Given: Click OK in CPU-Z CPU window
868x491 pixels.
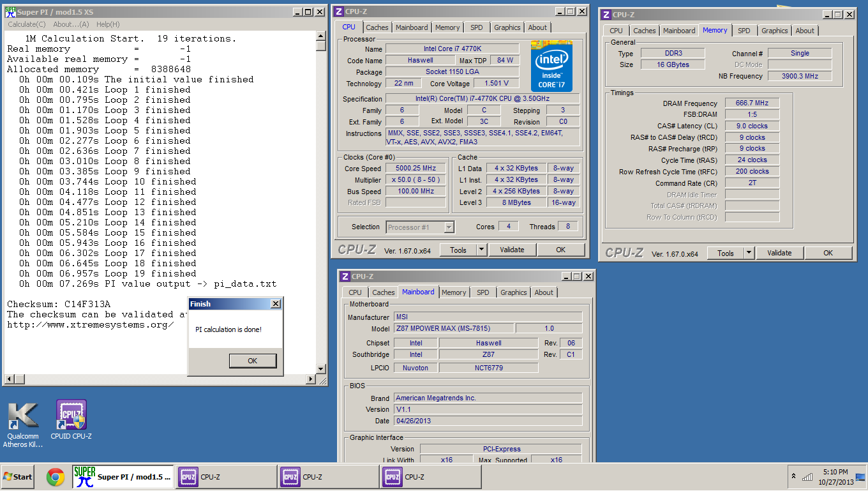Looking at the screenshot, I should pos(560,250).
